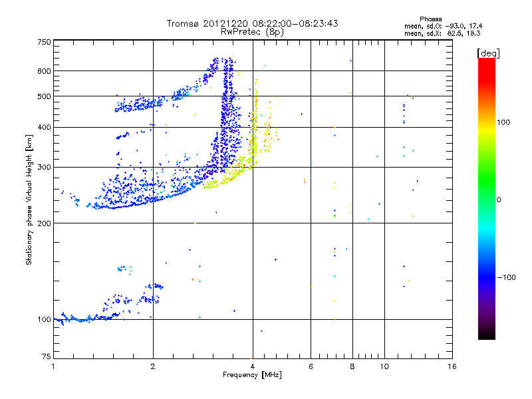Image resolution: width=532 pixels, height=399 pixels.
Task: Click the x-axis tick label '16'
Action: click(x=452, y=366)
